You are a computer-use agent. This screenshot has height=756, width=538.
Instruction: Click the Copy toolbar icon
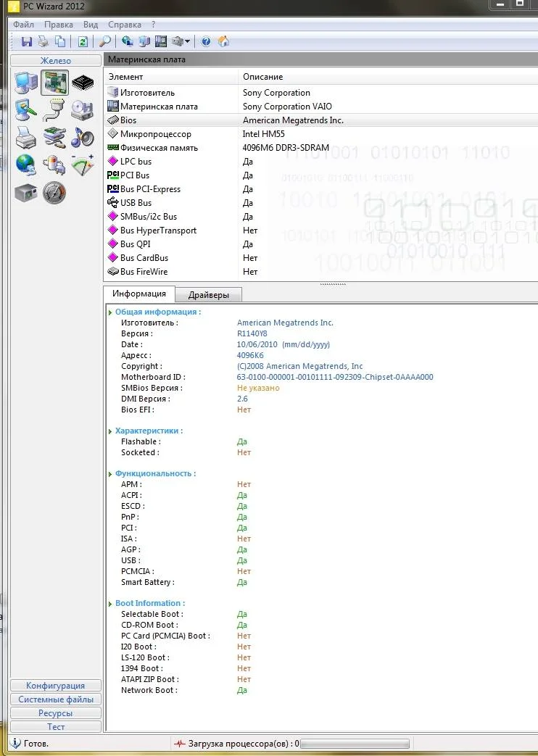point(60,41)
